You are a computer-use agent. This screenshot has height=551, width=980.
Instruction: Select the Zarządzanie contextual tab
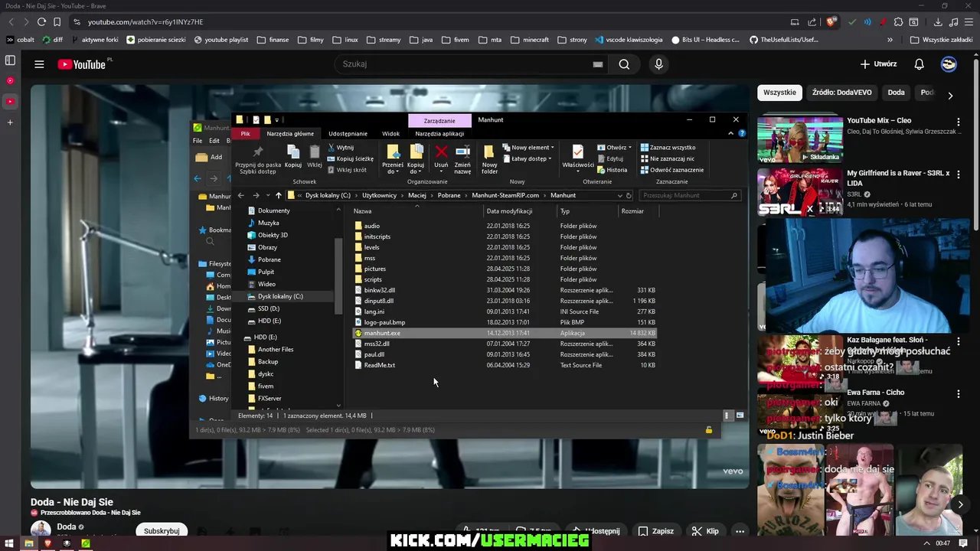pyautogui.click(x=439, y=120)
